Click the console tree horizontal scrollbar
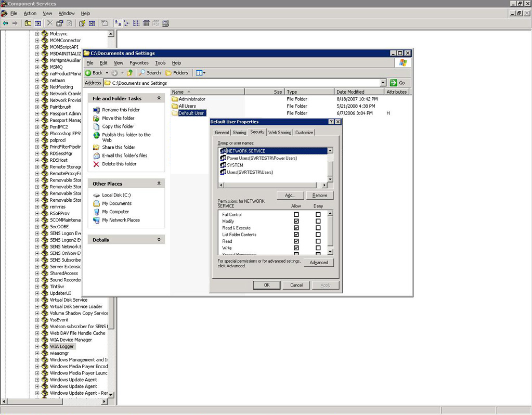Viewport: 532px width, 415px height. (35, 401)
